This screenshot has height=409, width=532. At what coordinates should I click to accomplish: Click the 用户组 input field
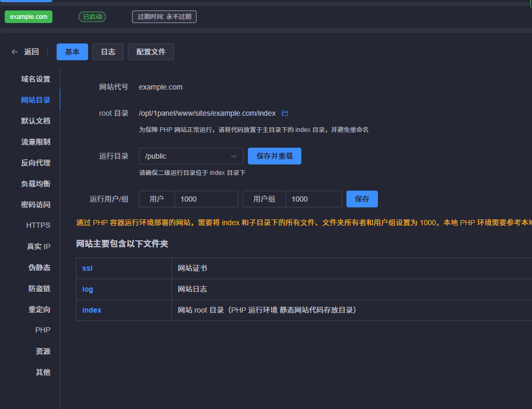click(313, 199)
